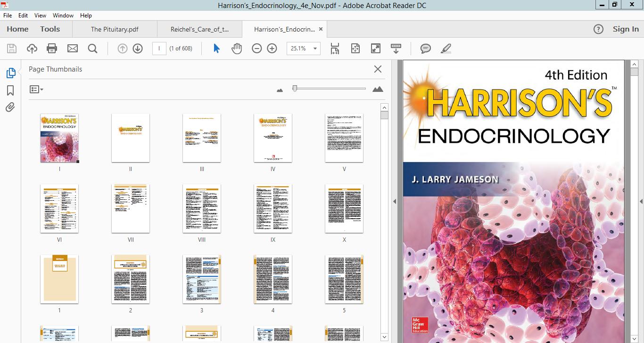The width and height of the screenshot is (644, 343).
Task: Click thumbnails panel scroll up arrow
Action: (x=384, y=107)
